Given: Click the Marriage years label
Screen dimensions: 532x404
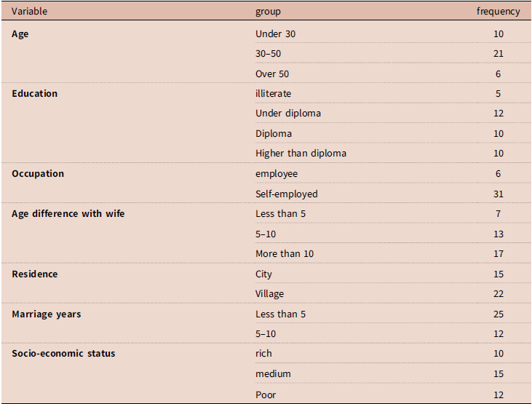Looking at the screenshot, I should pos(47,314).
